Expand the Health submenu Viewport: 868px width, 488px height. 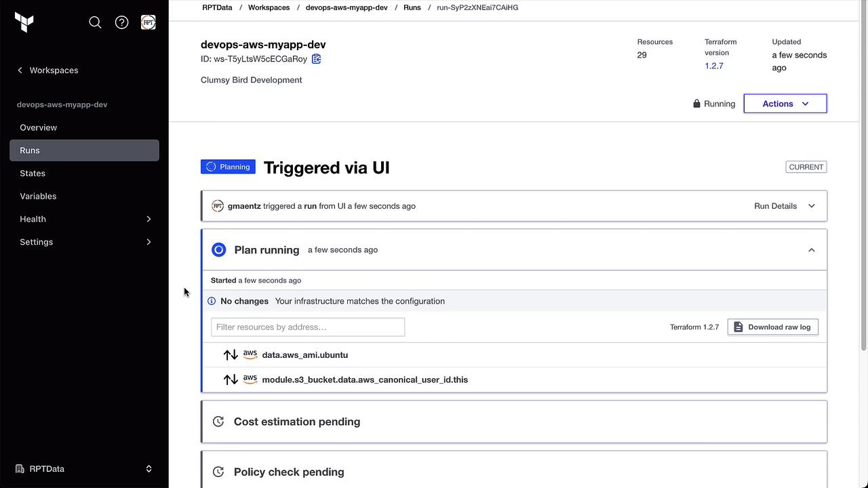149,219
